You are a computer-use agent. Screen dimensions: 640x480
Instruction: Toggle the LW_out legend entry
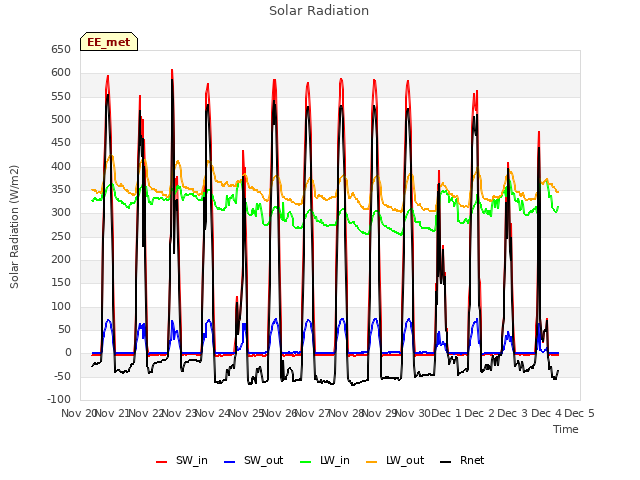click(x=395, y=460)
